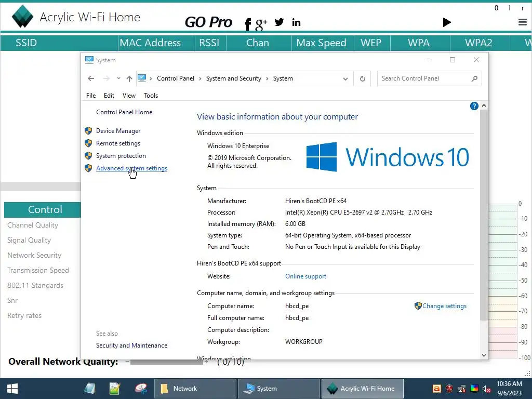
Task: Sort by the MAC Address column header
Action: click(x=157, y=43)
